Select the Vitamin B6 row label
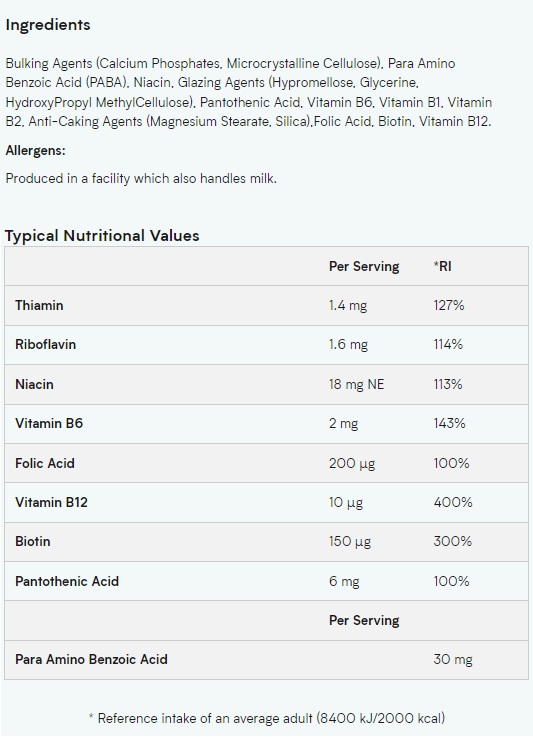Image resolution: width=533 pixels, height=737 pixels. click(x=49, y=423)
